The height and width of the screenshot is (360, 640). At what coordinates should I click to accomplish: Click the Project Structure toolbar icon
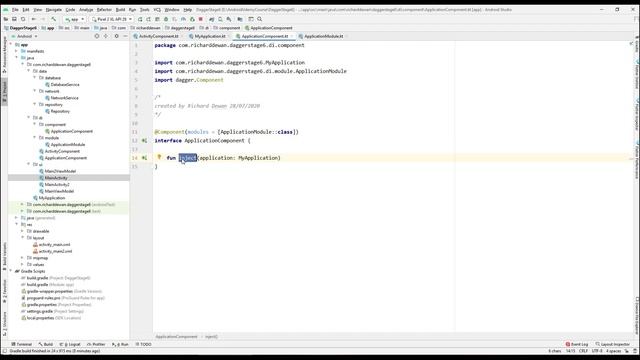point(240,19)
